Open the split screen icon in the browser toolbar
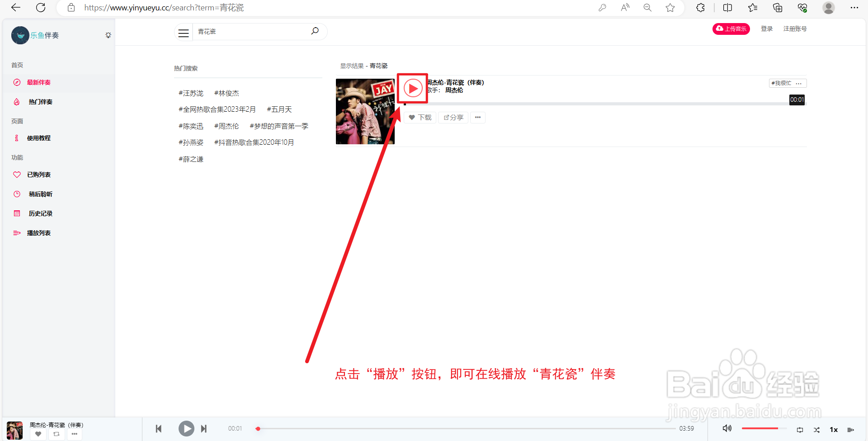 (x=727, y=8)
